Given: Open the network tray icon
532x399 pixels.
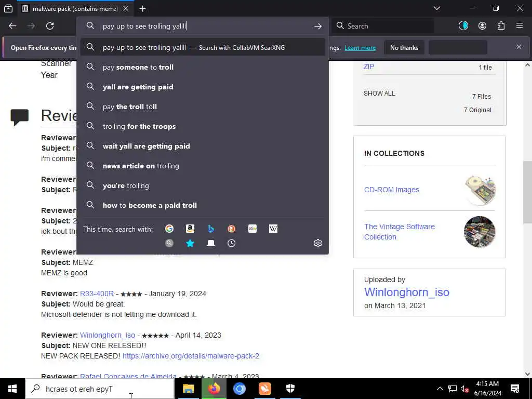Looking at the screenshot, I should click(x=453, y=389).
